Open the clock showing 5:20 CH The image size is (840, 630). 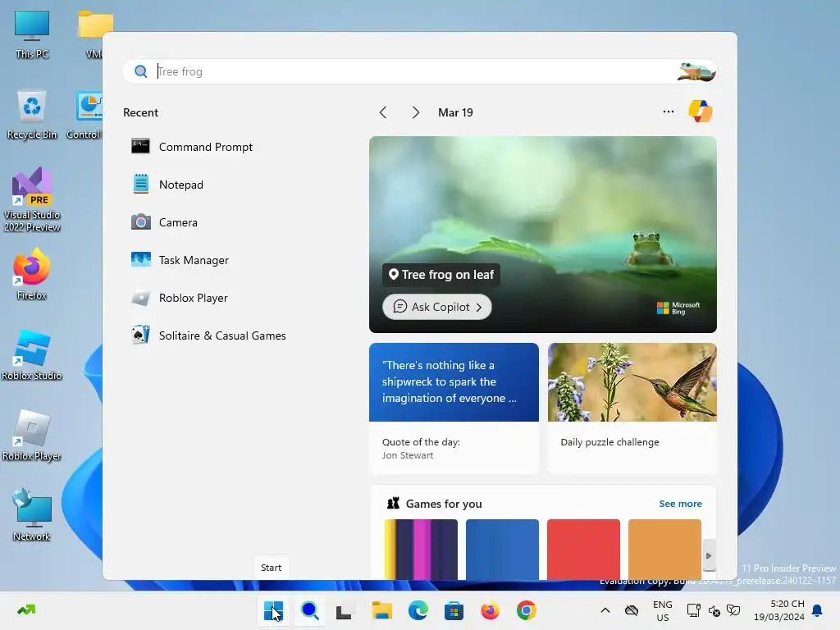(779, 610)
